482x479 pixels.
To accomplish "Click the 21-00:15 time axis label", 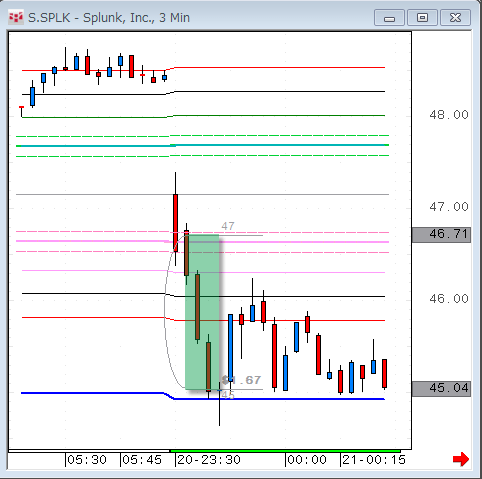I will (374, 460).
